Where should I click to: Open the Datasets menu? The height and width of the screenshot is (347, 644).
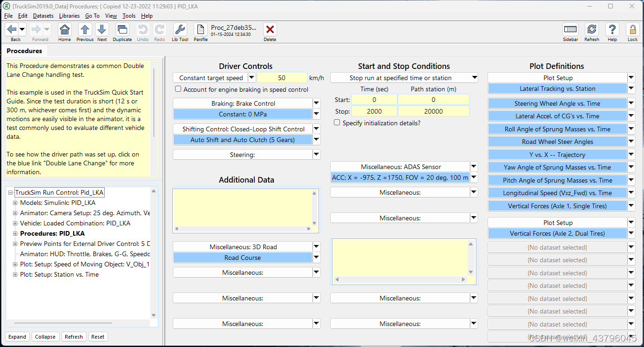pyautogui.click(x=43, y=16)
